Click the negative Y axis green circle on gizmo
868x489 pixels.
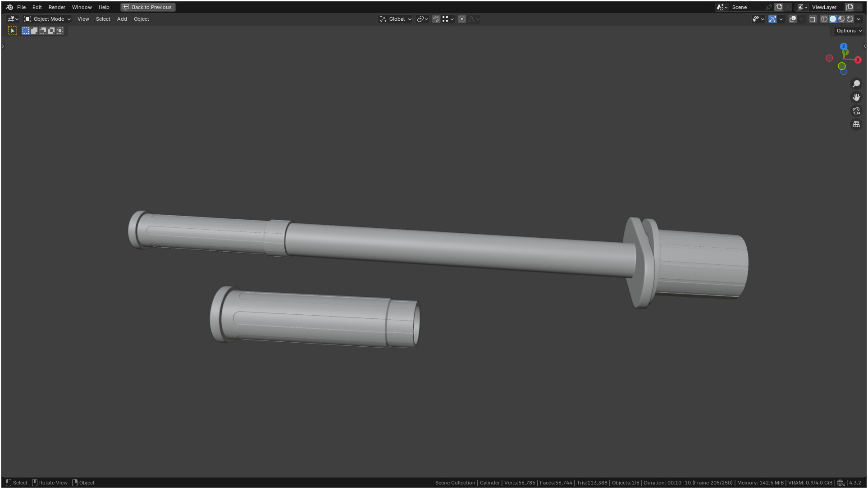841,66
